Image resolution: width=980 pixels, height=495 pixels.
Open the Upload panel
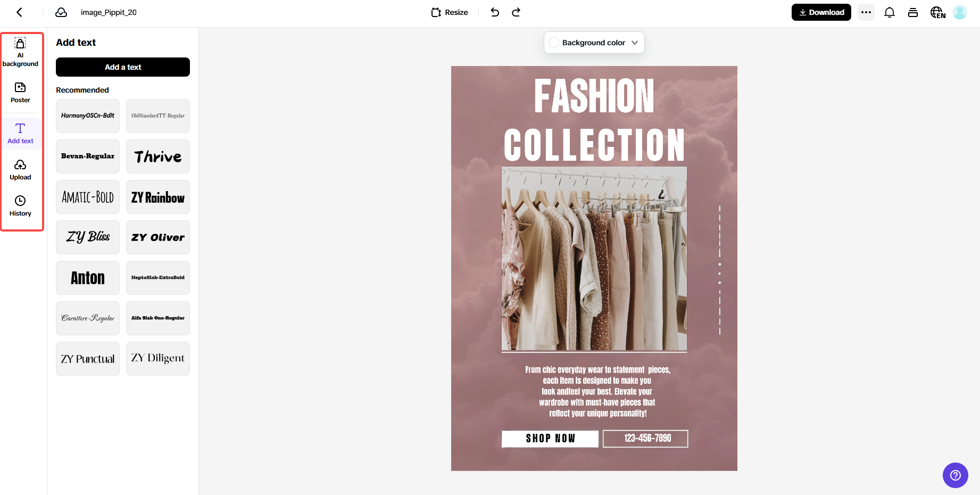point(20,169)
